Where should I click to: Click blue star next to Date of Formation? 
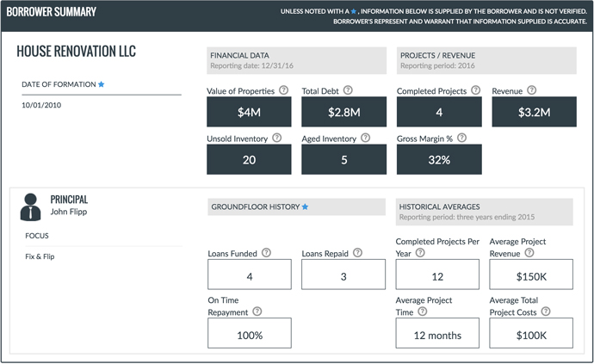101,84
